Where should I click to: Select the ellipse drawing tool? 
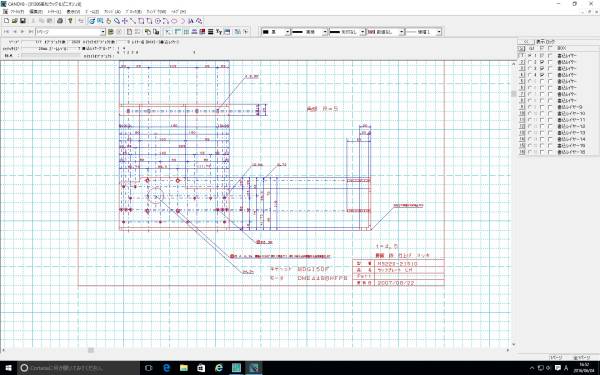tap(174, 21)
